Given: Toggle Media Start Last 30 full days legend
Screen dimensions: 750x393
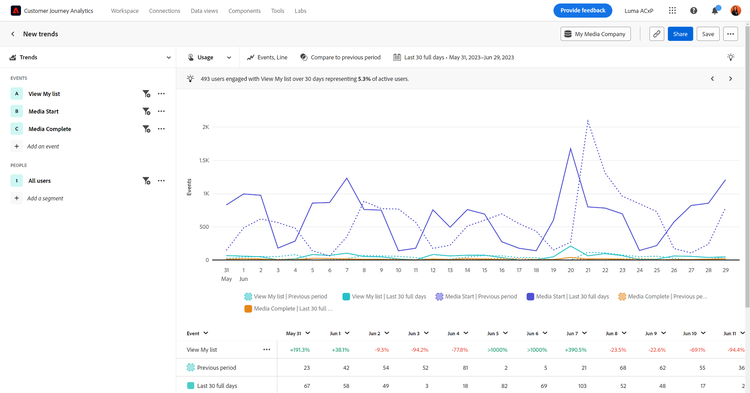Looking at the screenshot, I should (567, 296).
